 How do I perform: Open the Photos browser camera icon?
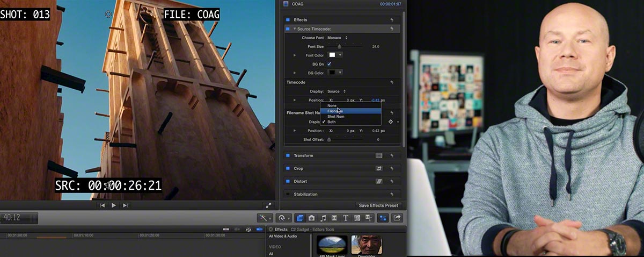tap(311, 218)
